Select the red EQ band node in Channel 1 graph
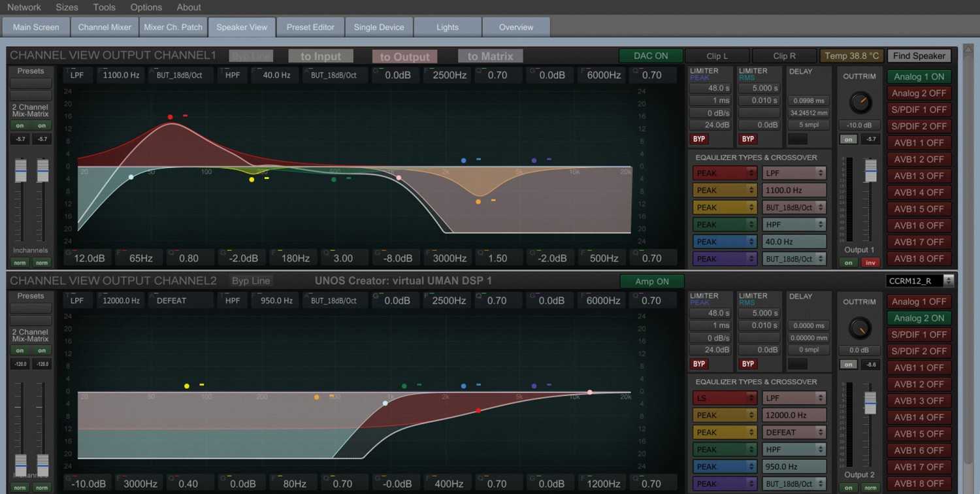Viewport: 980px width, 494px height. (170, 117)
